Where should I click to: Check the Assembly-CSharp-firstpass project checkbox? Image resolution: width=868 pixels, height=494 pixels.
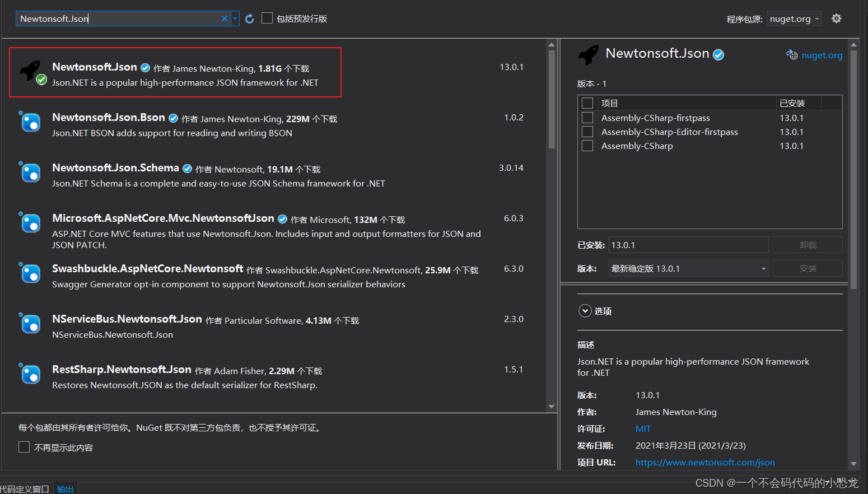click(587, 118)
